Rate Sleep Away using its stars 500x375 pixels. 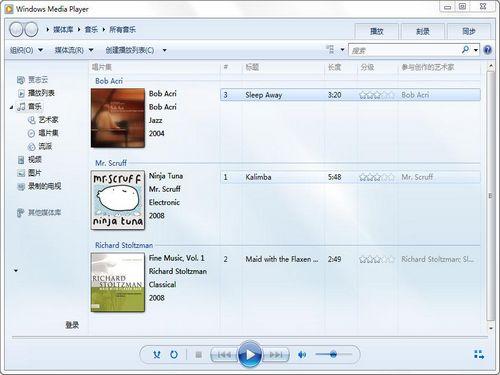[377, 95]
